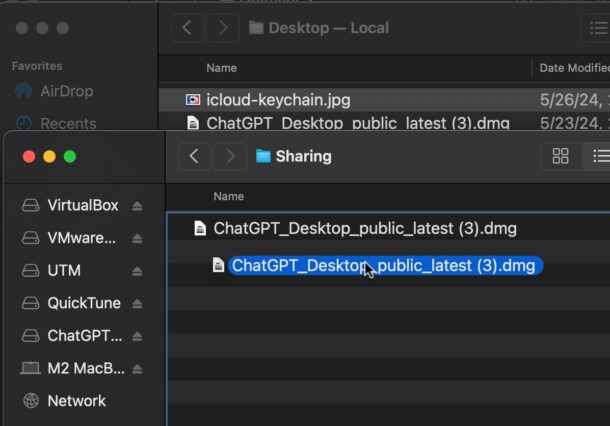610x426 pixels.
Task: Open Recents in the sidebar
Action: coord(68,124)
